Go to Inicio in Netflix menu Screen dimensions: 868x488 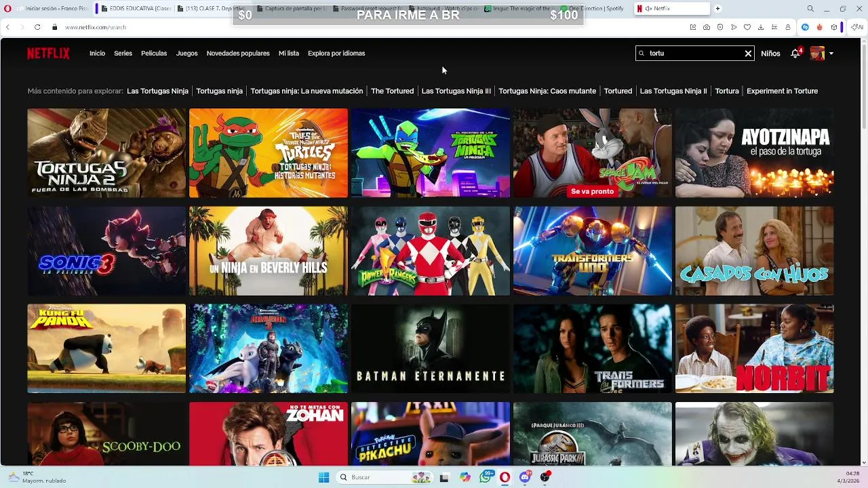[97, 54]
